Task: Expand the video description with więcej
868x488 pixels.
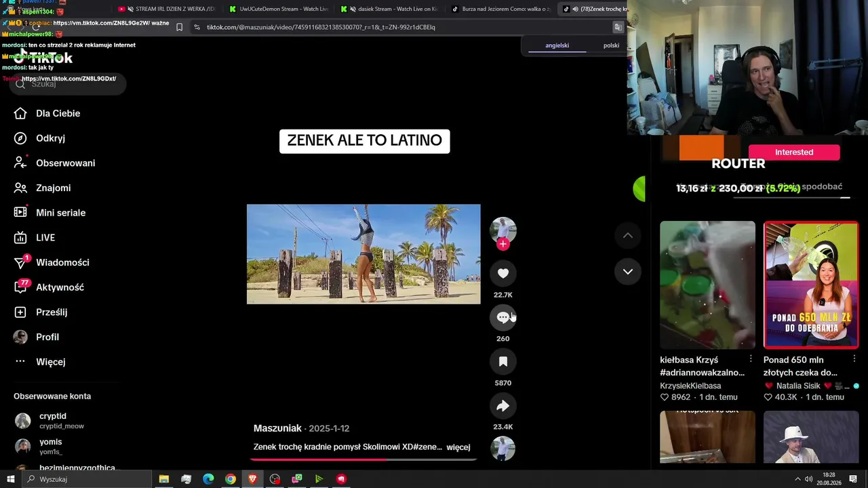Action: point(458,447)
